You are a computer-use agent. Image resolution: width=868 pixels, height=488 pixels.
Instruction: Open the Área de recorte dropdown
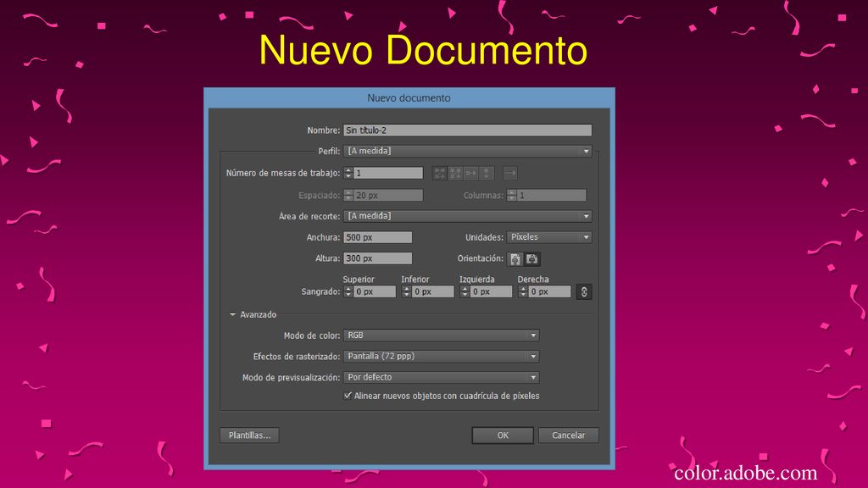click(x=467, y=216)
